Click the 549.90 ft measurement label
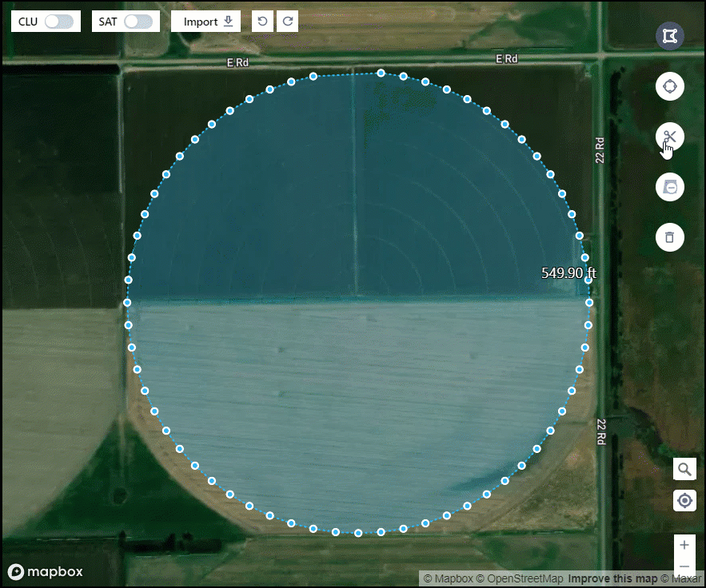The image size is (706, 588). tap(568, 273)
